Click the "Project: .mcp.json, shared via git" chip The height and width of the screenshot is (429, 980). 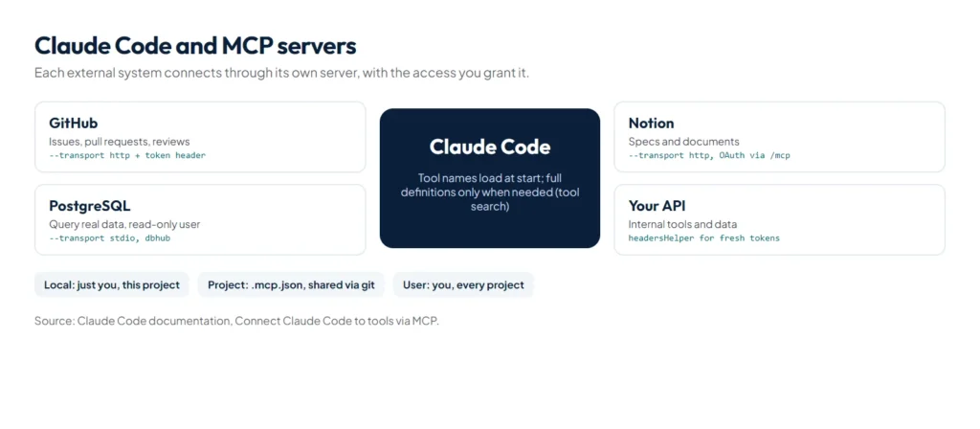coord(291,285)
